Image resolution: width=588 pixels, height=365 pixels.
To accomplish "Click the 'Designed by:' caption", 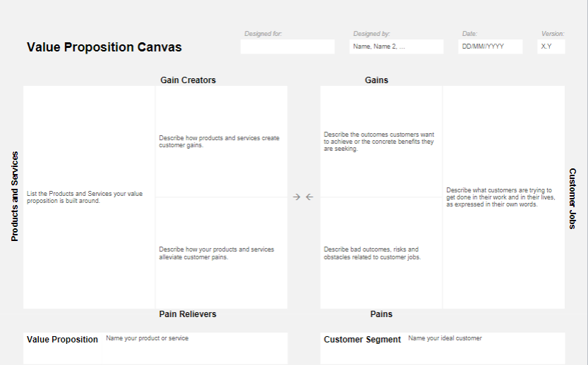I will [372, 34].
